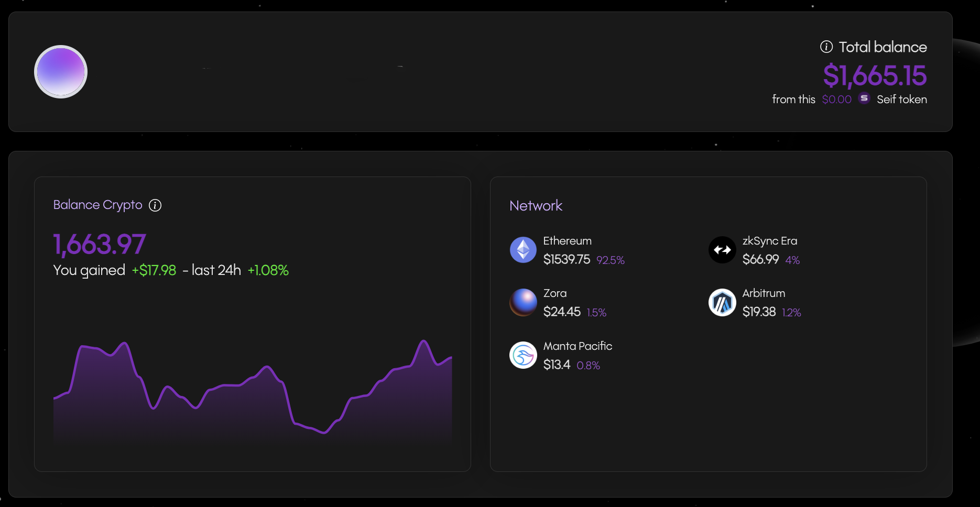980x507 pixels.
Task: Click the Balance Crypto heading
Action: click(x=97, y=205)
